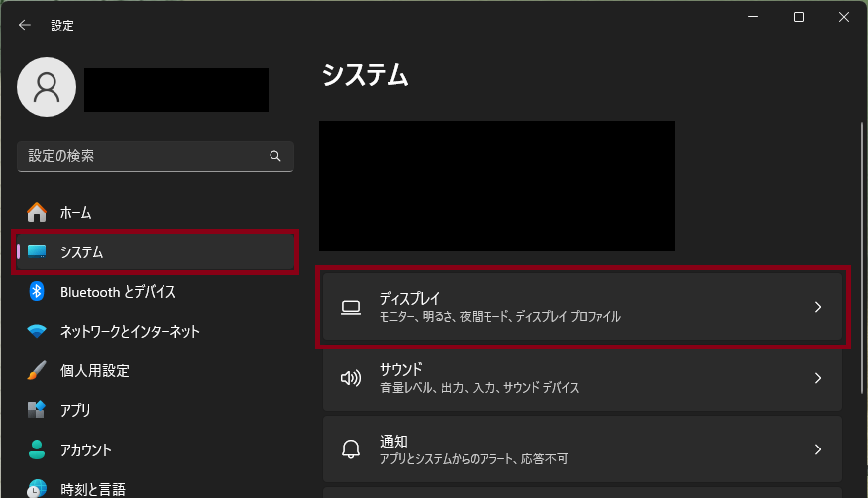The image size is (868, 498).
Task: Expand the 通知 row chevron
Action: pyautogui.click(x=818, y=449)
